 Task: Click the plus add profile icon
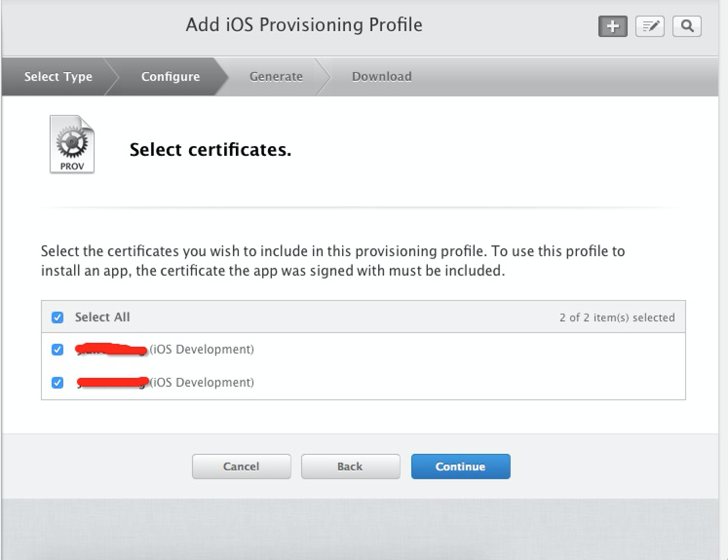(613, 26)
